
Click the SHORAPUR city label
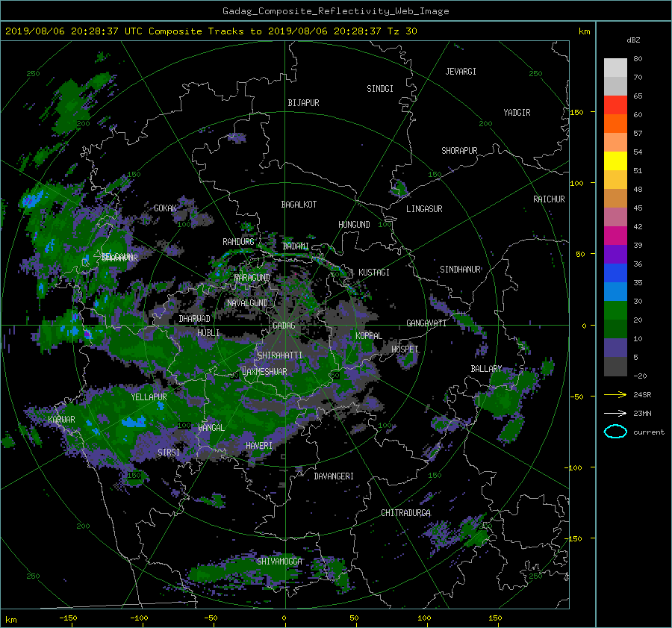tap(459, 151)
